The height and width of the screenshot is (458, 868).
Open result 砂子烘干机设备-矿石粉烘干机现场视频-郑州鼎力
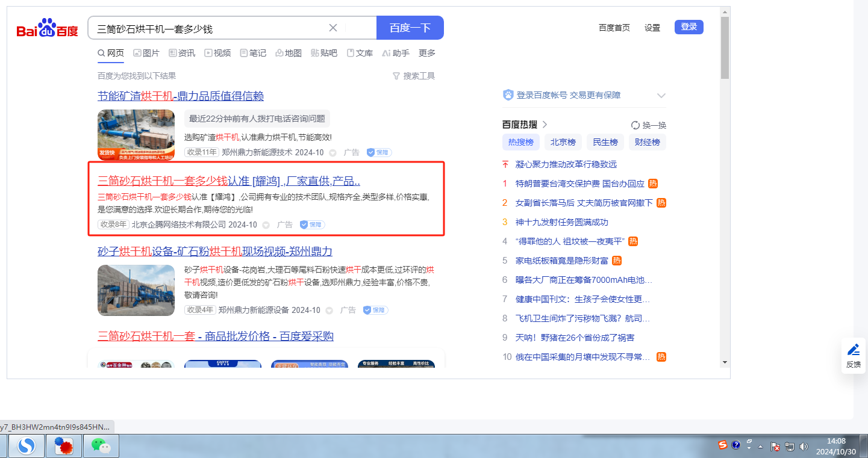click(215, 252)
